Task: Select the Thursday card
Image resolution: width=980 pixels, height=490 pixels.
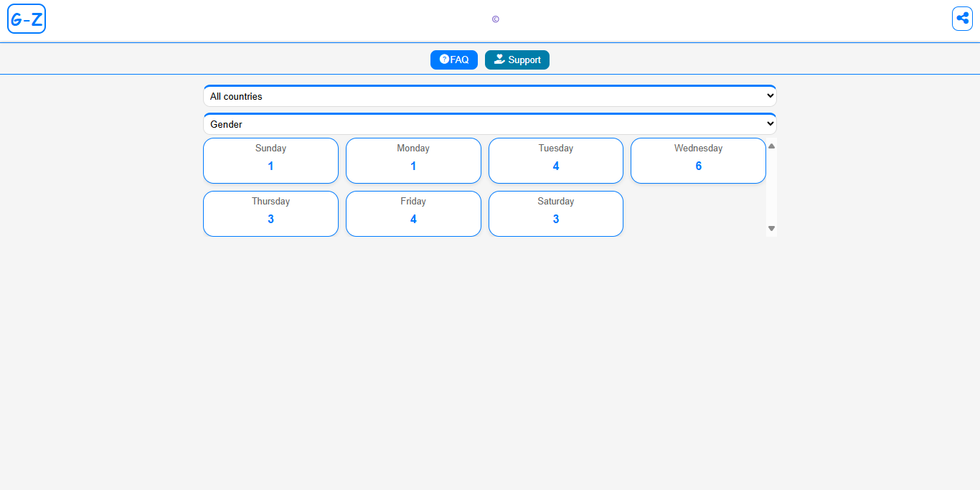Action: click(x=270, y=214)
